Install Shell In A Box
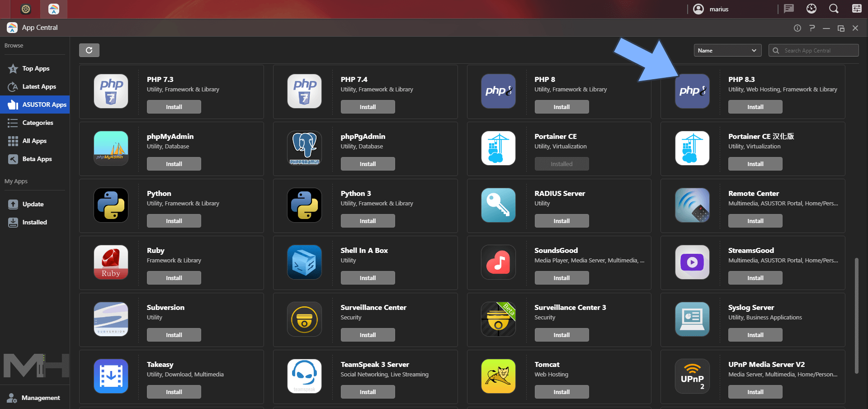 click(x=368, y=278)
